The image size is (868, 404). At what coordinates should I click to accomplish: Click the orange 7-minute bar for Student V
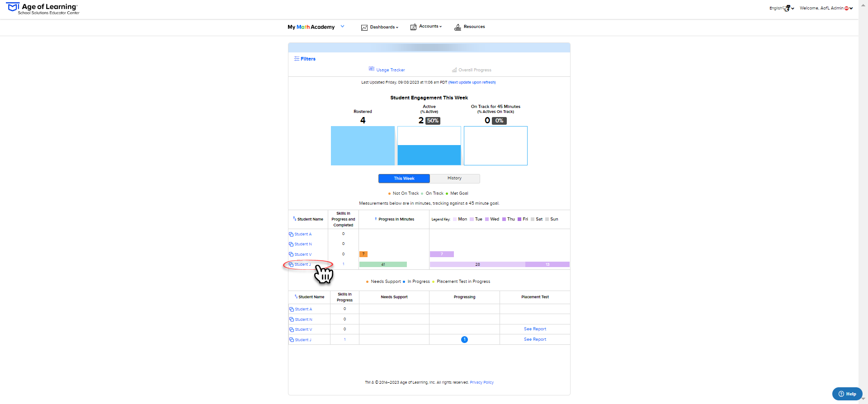363,254
